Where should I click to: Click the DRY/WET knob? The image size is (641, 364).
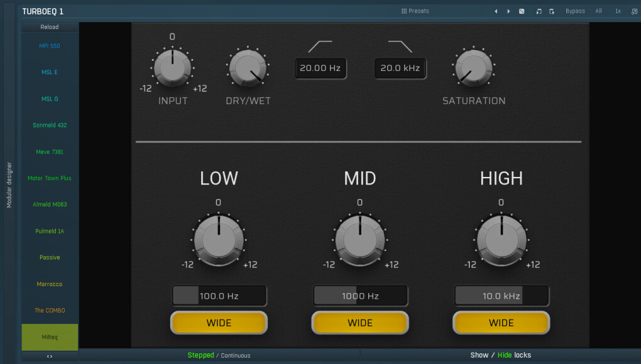(248, 68)
